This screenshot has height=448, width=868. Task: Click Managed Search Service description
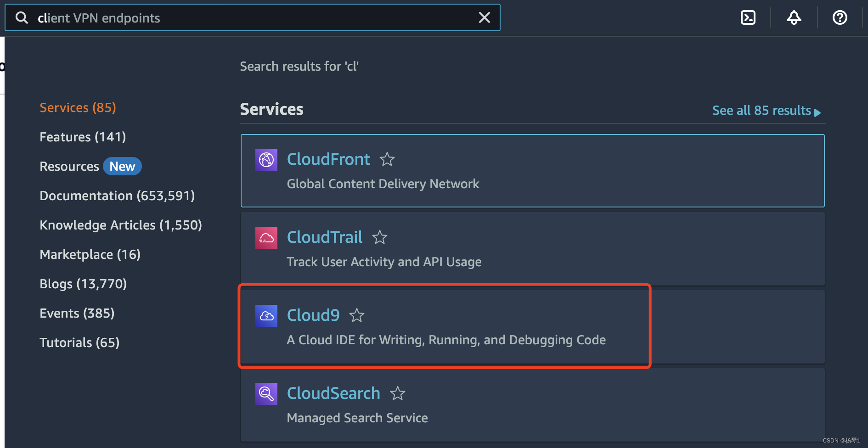click(357, 418)
